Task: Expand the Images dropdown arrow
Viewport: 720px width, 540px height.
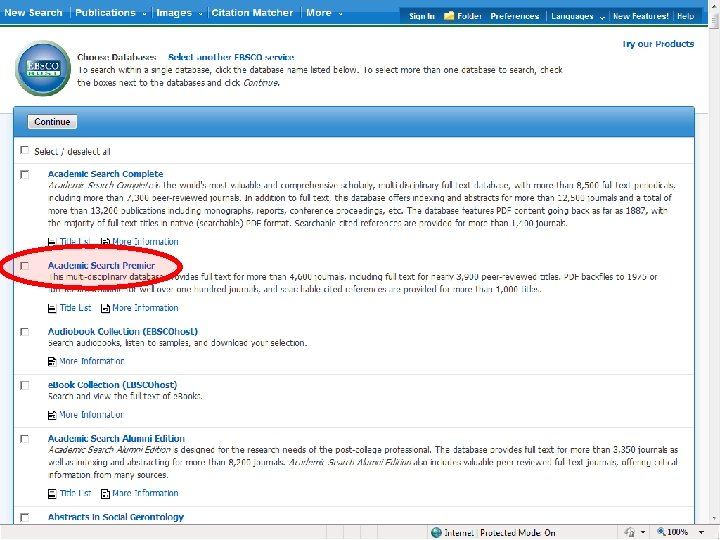Action: [x=200, y=14]
